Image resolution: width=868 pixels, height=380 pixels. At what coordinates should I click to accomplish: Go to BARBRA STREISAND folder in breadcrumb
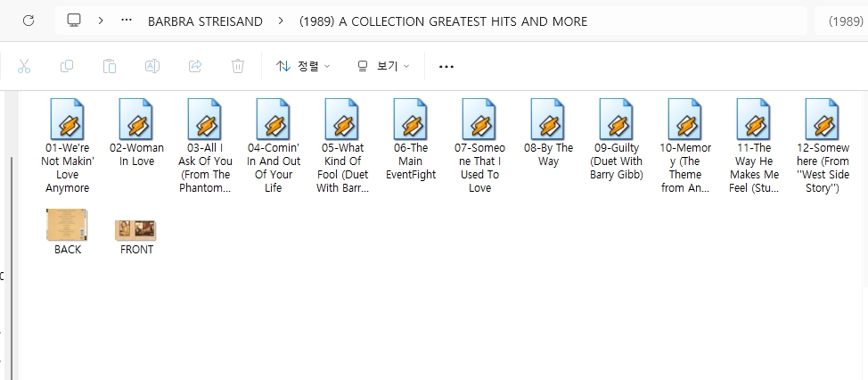coord(205,21)
